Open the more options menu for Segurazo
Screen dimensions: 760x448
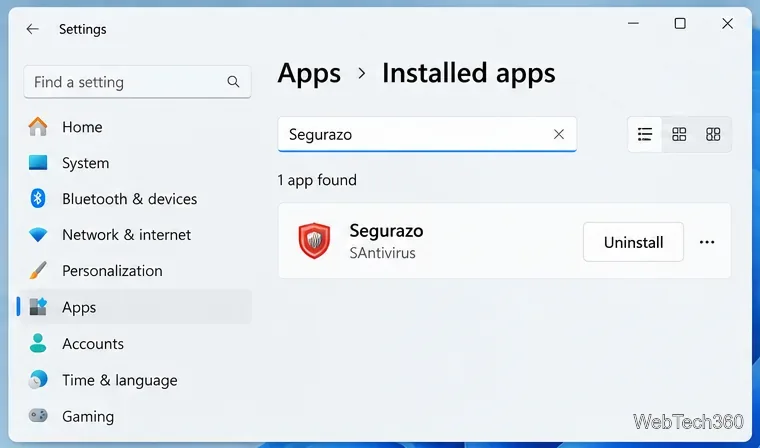pyautogui.click(x=707, y=242)
